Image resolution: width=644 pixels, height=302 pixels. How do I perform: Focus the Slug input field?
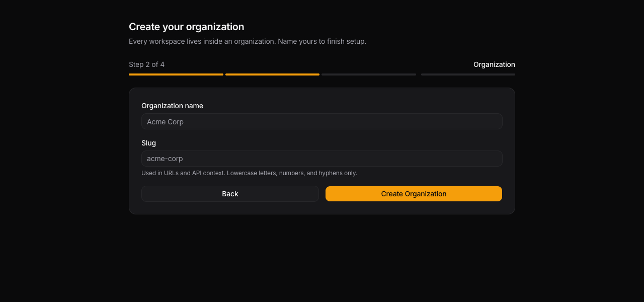pyautogui.click(x=322, y=159)
